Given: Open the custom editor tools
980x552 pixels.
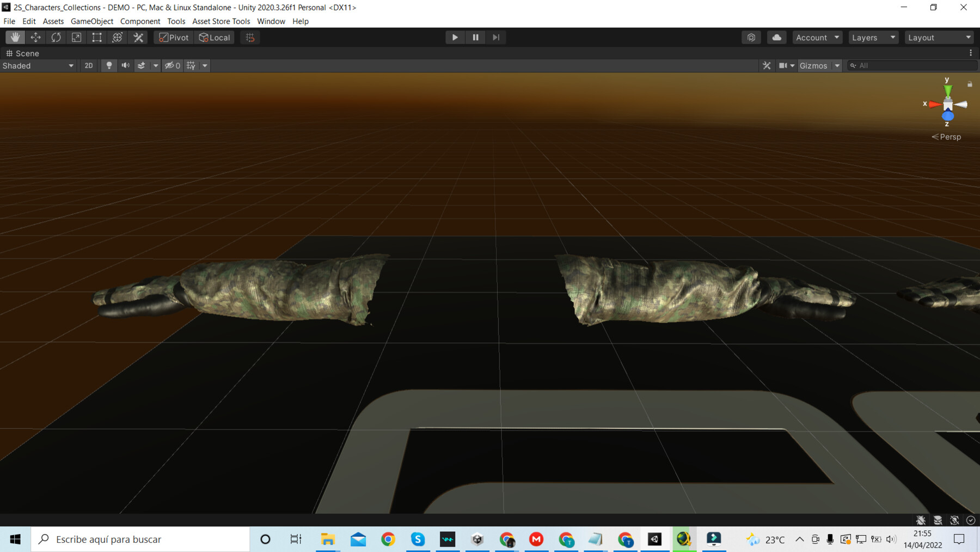Looking at the screenshot, I should (138, 37).
